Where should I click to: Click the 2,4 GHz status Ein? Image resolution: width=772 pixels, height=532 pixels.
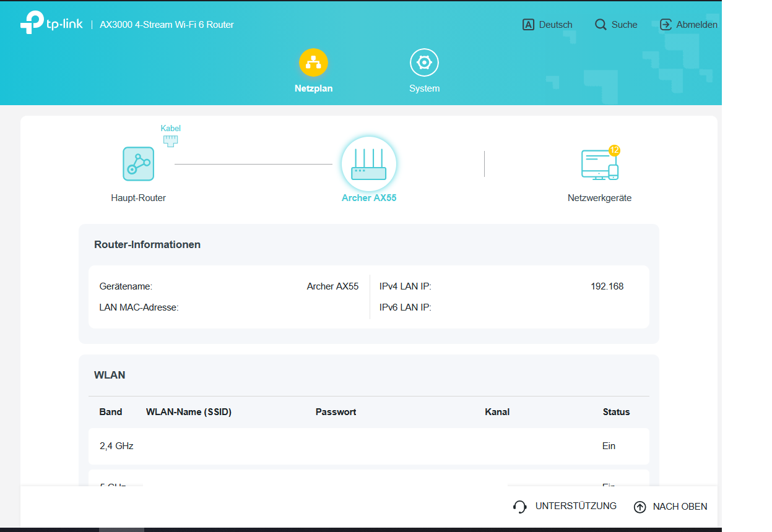[x=609, y=446]
